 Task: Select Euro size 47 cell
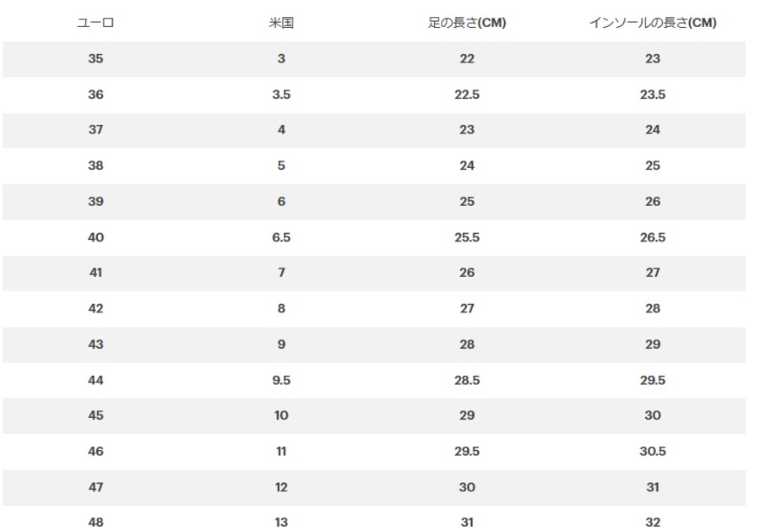click(95, 487)
